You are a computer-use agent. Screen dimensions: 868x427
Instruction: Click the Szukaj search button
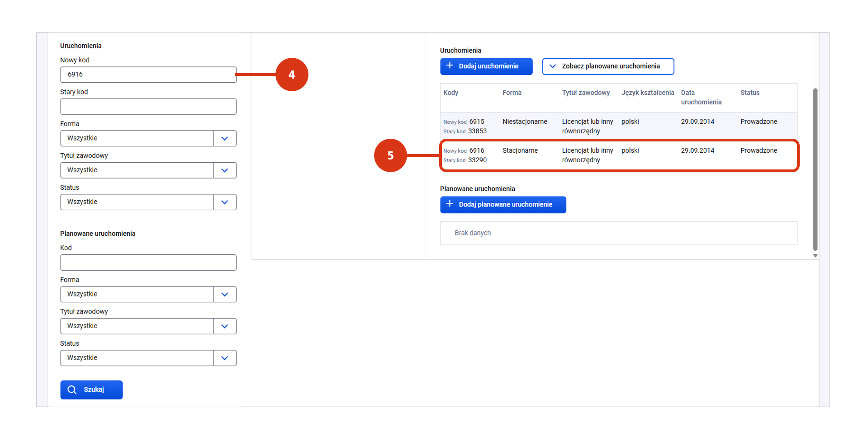click(91, 389)
